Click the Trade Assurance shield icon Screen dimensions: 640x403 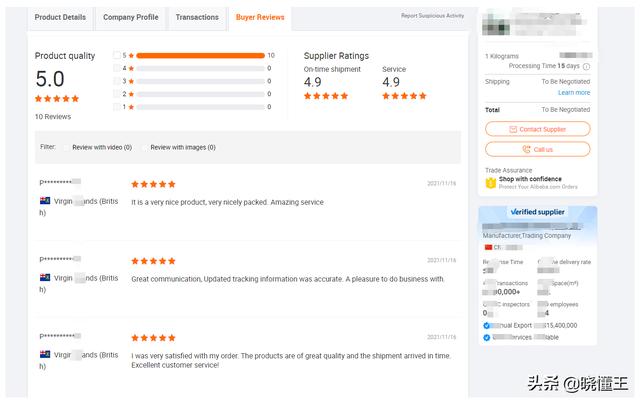point(491,183)
